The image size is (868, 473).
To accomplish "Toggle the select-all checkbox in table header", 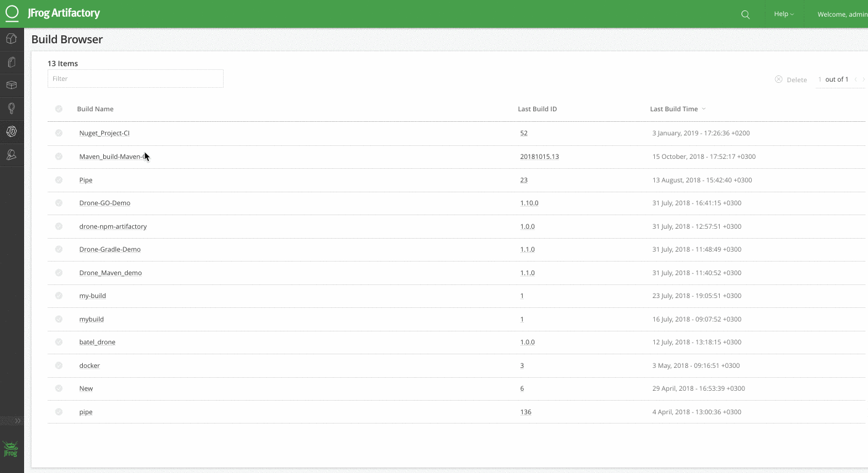I will (59, 109).
